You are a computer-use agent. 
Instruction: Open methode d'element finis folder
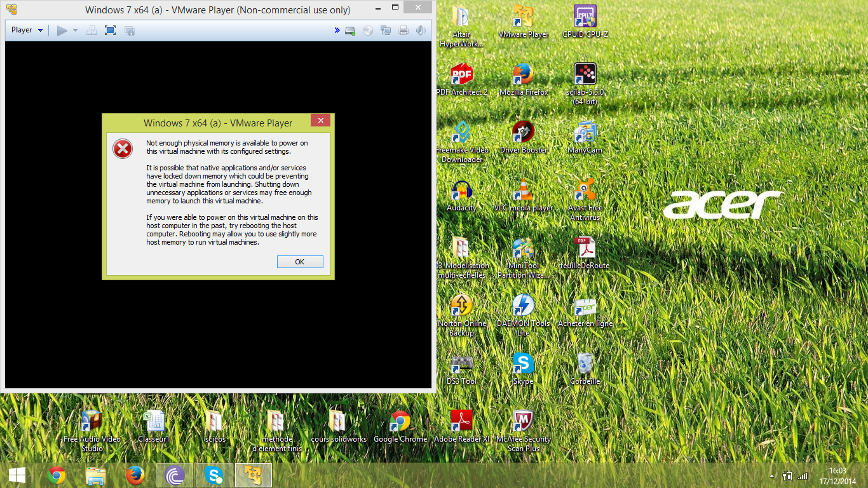(277, 431)
